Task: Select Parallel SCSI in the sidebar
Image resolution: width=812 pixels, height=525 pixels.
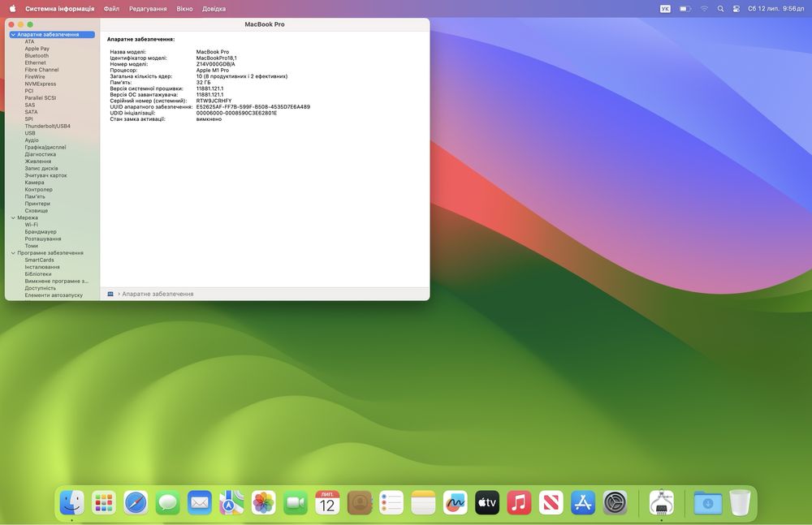Action: coord(41,98)
